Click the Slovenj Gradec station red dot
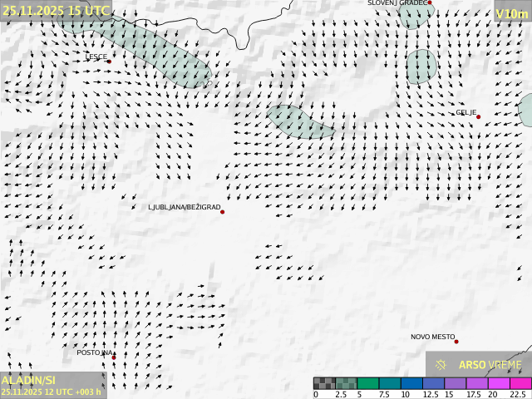 pos(430,3)
